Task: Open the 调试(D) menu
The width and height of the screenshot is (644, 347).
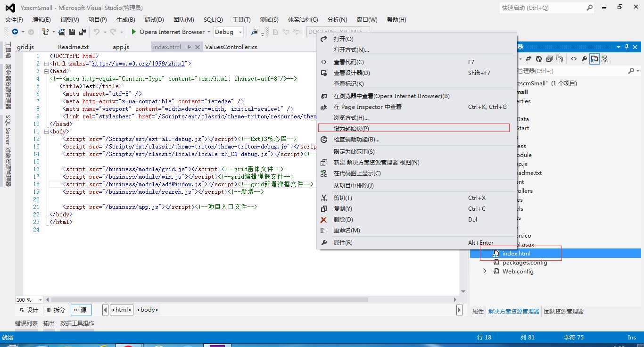Action: (154, 19)
